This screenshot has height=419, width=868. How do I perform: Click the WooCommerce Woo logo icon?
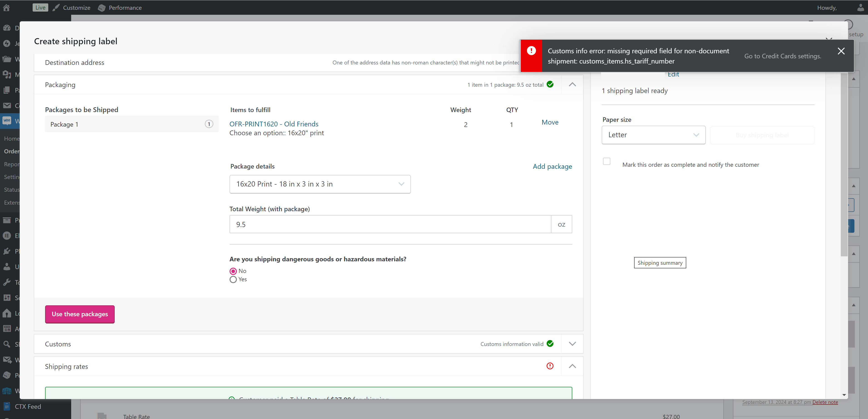click(7, 121)
